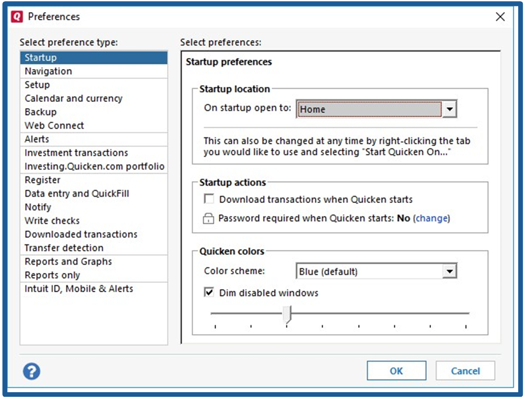
Task: Click the blue help question mark icon
Action: 32,371
